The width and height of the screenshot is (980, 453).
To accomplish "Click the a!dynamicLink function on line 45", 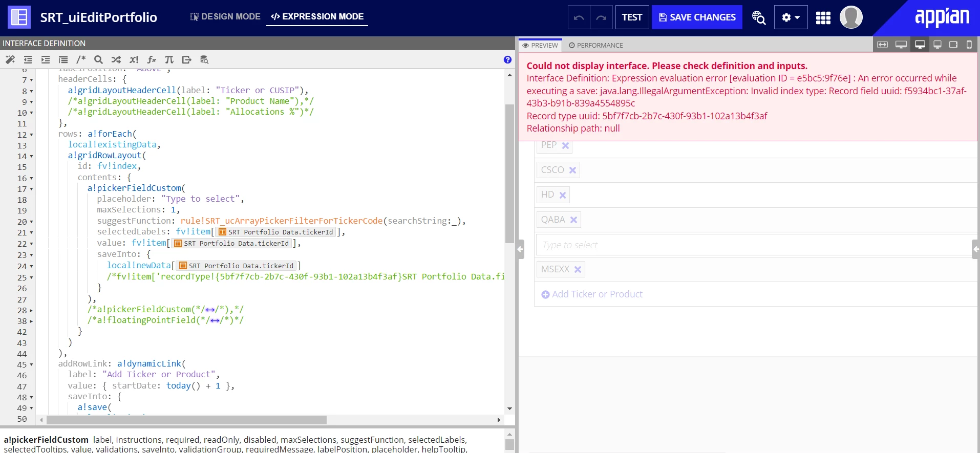I will point(150,364).
